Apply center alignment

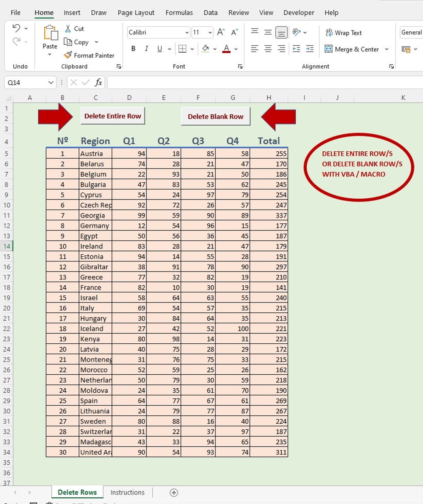tap(268, 49)
